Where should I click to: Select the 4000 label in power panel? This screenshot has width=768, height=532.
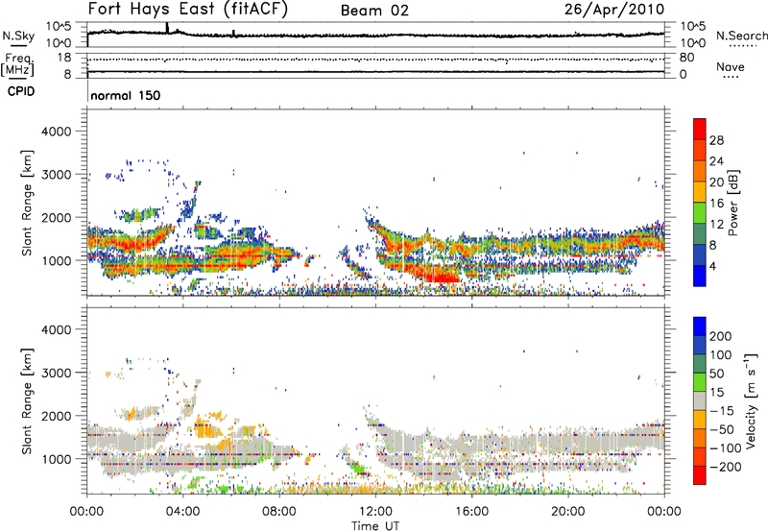tap(57, 132)
